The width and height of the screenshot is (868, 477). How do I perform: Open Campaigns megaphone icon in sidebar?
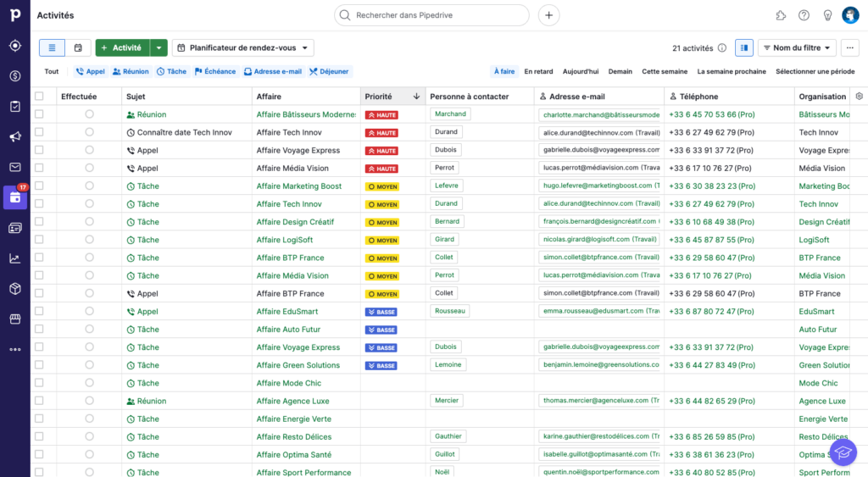[15, 136]
